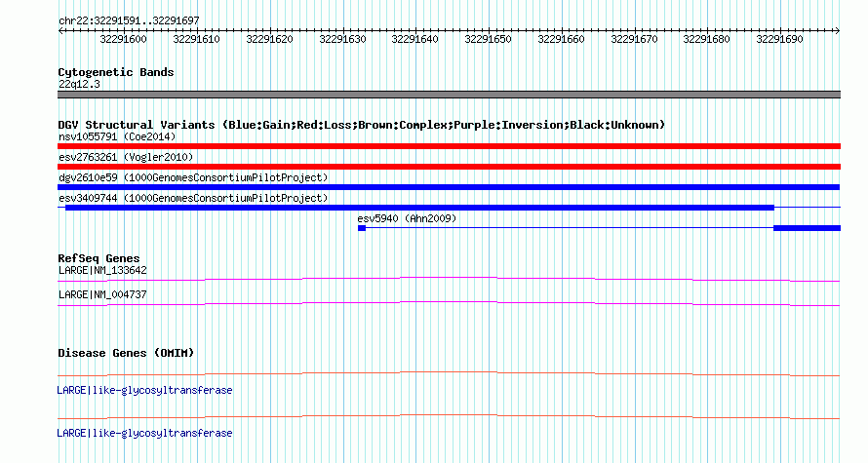Viewport: 868px width, 463px height.
Task: Click the small left block of esv5940
Action: point(362,228)
